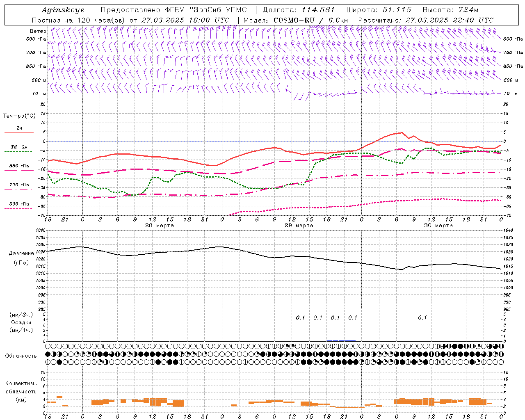
Task: Click the "Тем-ра(°C)" temperature panel label
Action: (x=19, y=116)
